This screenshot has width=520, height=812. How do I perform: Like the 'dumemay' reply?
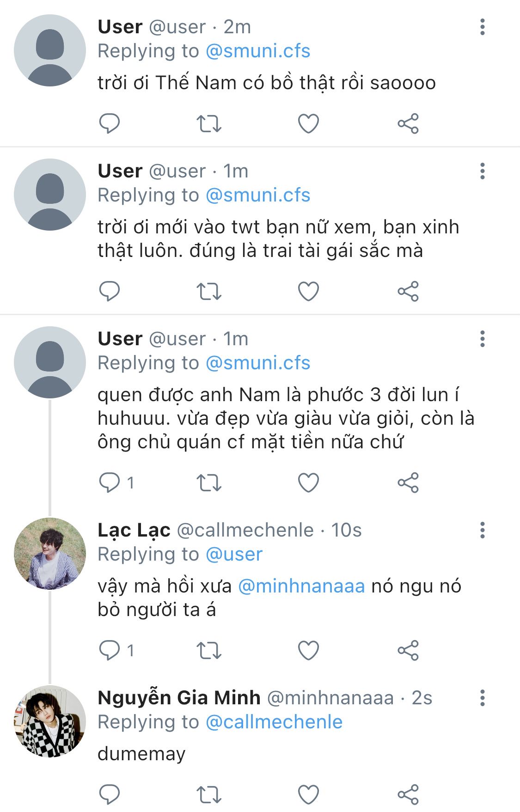(308, 794)
